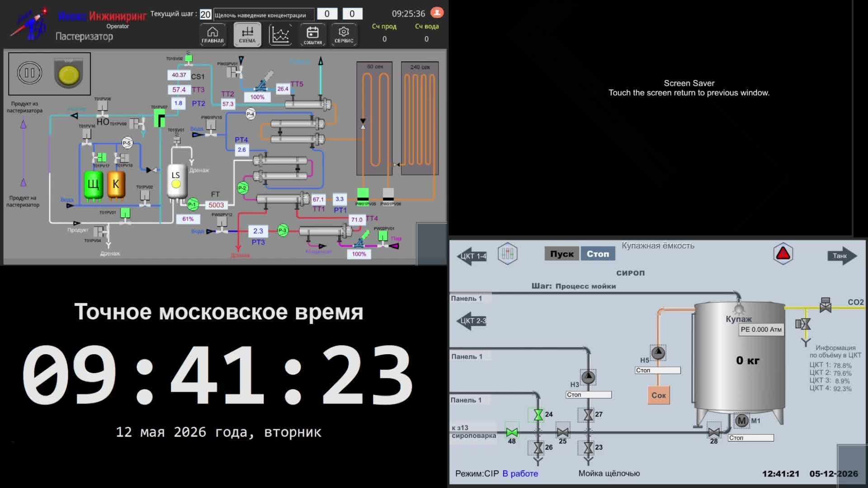868x488 pixels.
Task: Click the Н3 pump Стоп status field
Action: point(589,395)
